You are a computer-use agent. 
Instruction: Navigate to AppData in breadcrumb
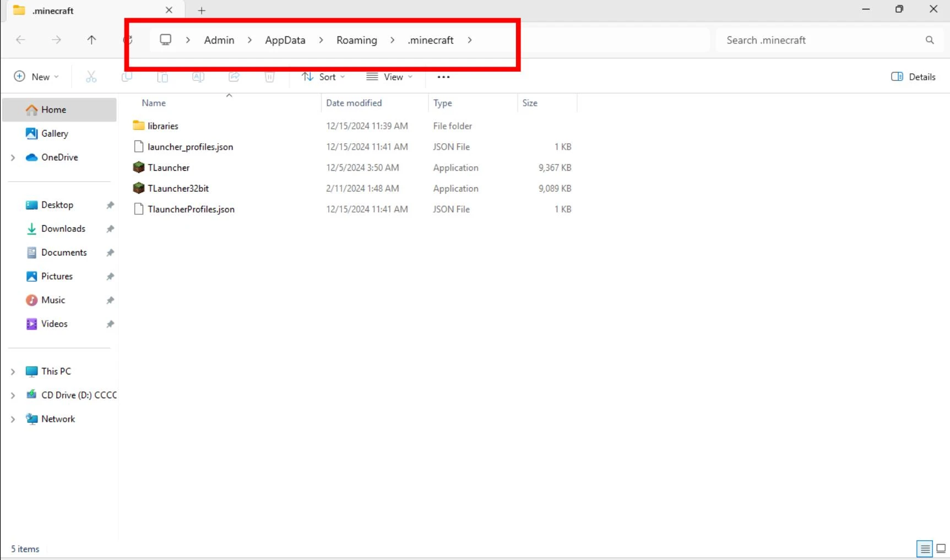pos(285,40)
